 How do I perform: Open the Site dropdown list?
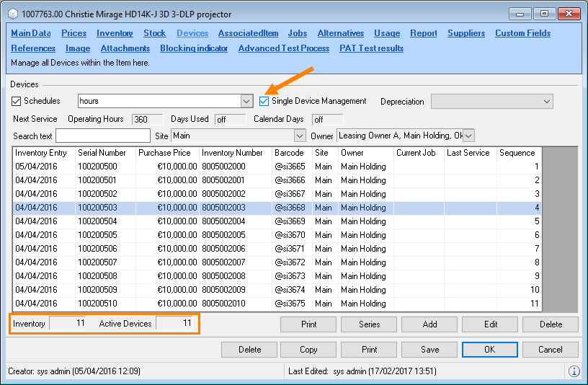[x=300, y=136]
